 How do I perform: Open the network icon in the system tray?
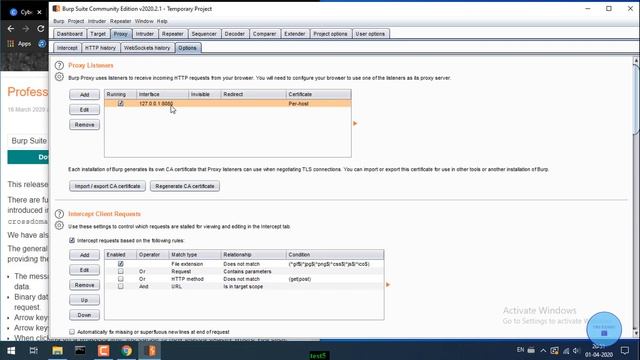pyautogui.click(x=566, y=351)
